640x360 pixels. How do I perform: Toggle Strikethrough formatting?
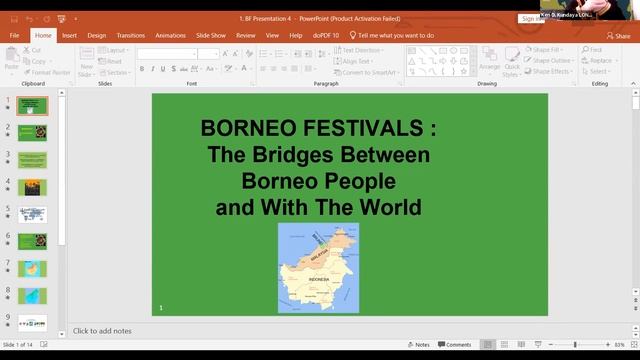184,69
